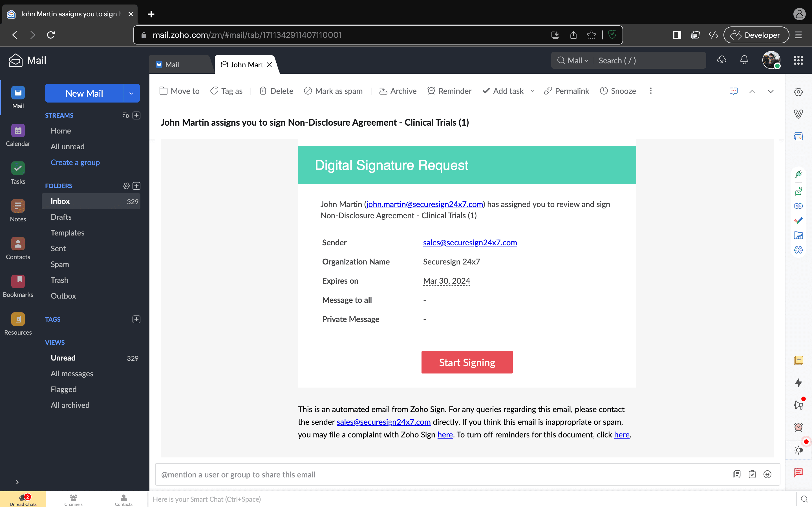The image size is (812, 507).
Task: Open the john.martin@securesign24x7.com link
Action: (424, 204)
